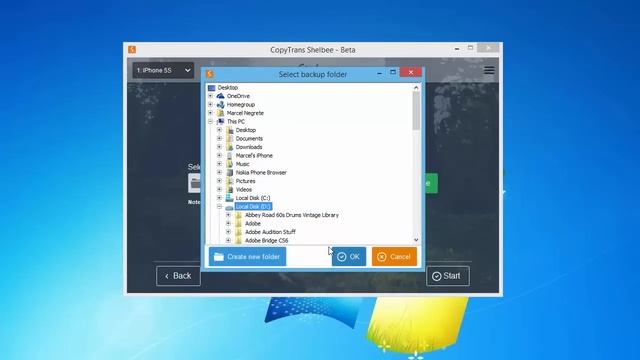Select Homegroup in the folder tree
640x360 pixels.
tap(241, 104)
